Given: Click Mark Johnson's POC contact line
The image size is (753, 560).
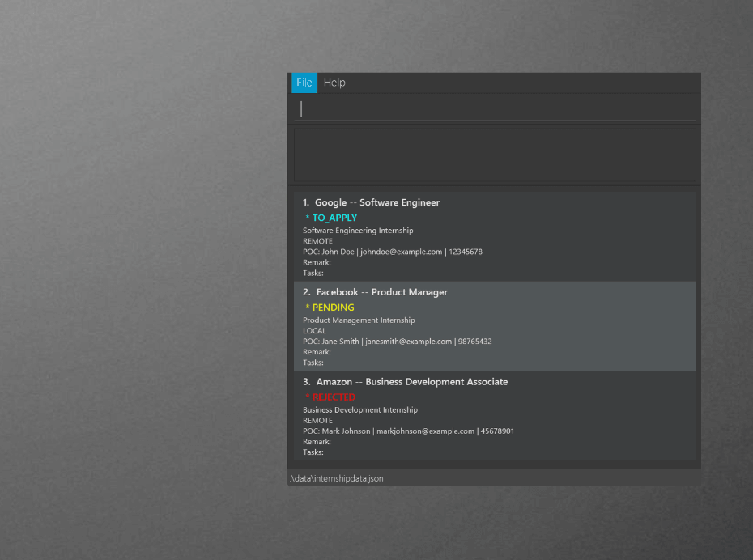Looking at the screenshot, I should coord(408,431).
